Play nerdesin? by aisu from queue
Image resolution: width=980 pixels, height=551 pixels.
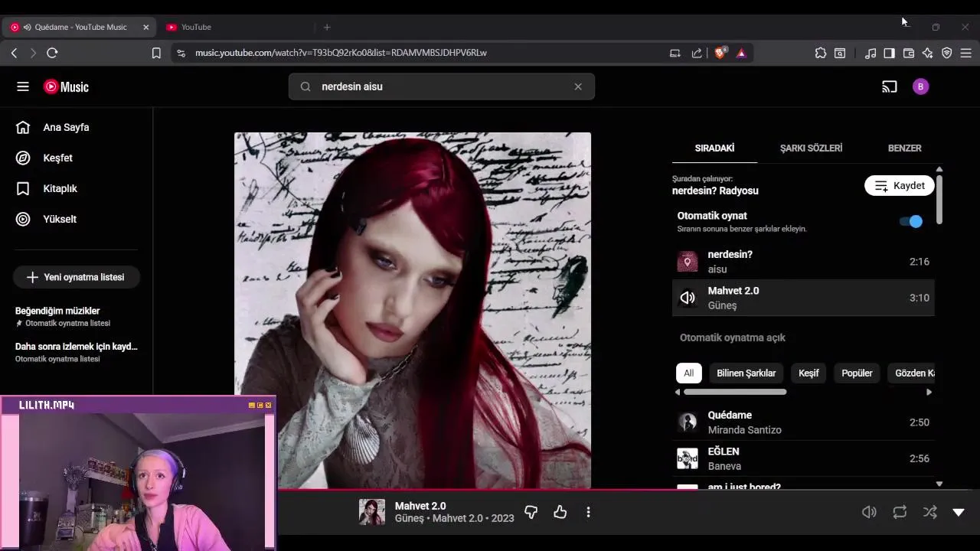point(803,262)
